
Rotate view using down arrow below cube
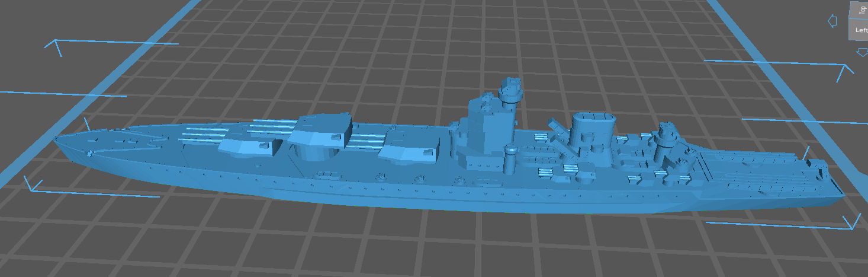861,53
